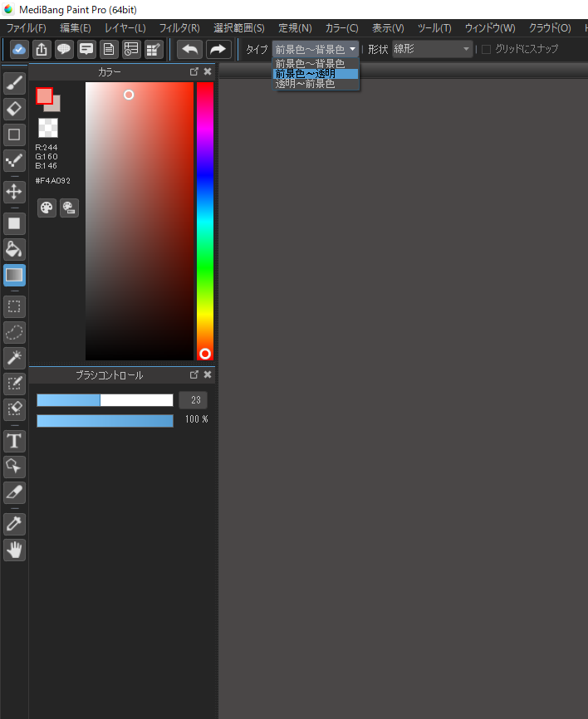Click the brush size value field 23
The height and width of the screenshot is (719, 588).
click(195, 400)
